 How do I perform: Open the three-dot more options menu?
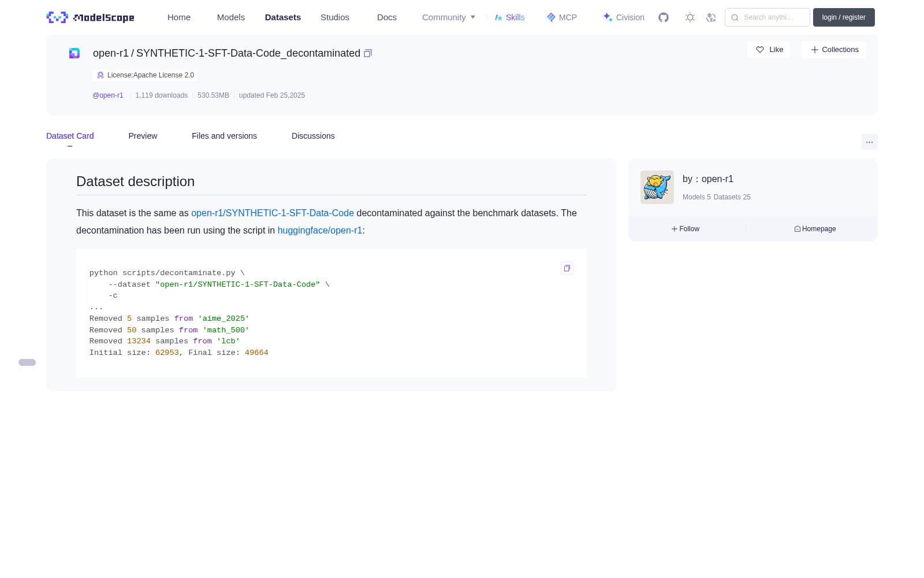(x=870, y=142)
